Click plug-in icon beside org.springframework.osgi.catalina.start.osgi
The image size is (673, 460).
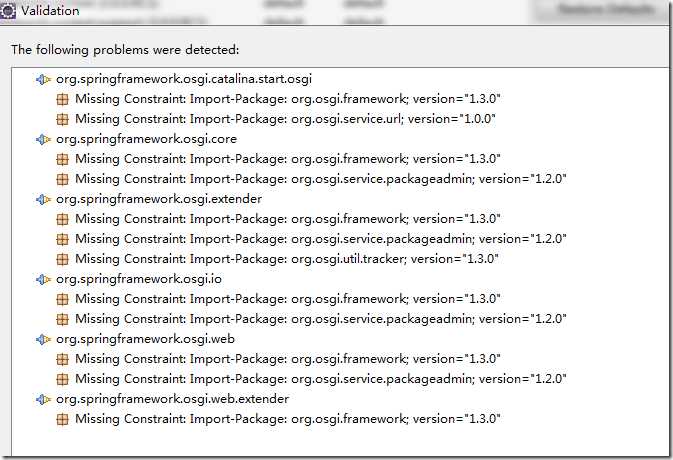(43, 79)
